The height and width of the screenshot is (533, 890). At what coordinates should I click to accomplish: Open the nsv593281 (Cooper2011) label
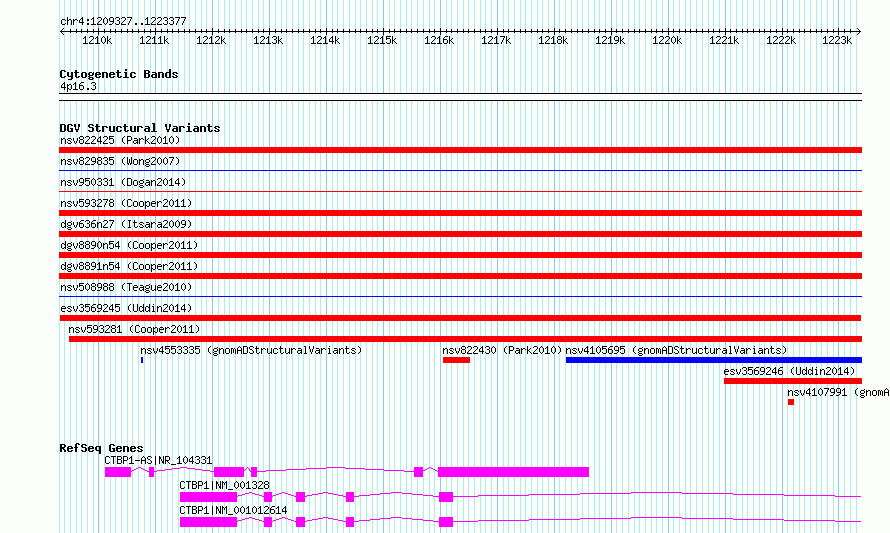(x=134, y=329)
